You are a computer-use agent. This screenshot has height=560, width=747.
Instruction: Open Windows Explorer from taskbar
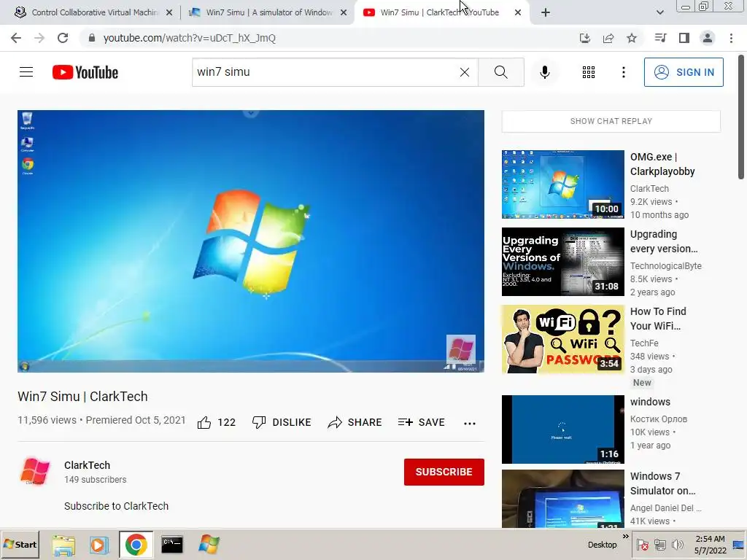click(63, 545)
